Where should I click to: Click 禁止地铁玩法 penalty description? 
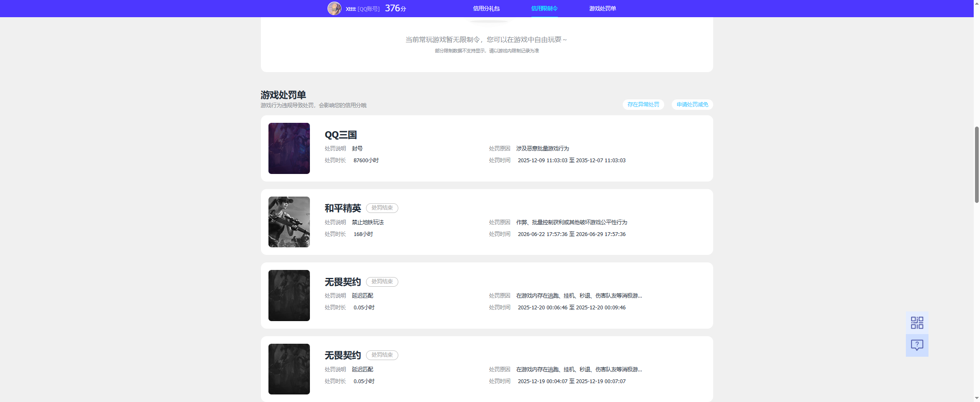(368, 222)
